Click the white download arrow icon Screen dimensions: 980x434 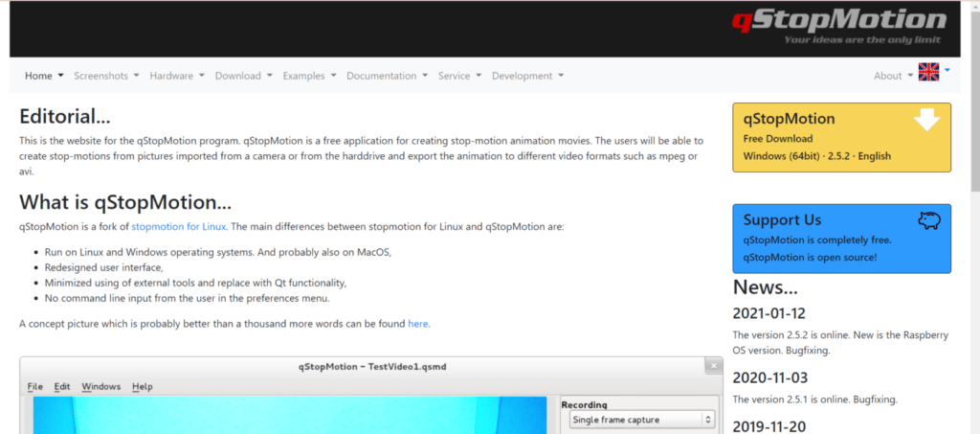[x=926, y=120]
